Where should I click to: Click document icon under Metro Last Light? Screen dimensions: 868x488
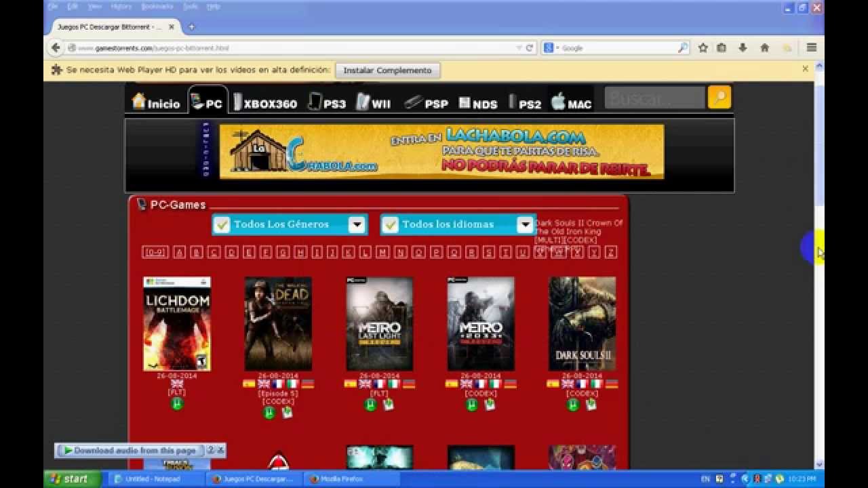click(389, 405)
